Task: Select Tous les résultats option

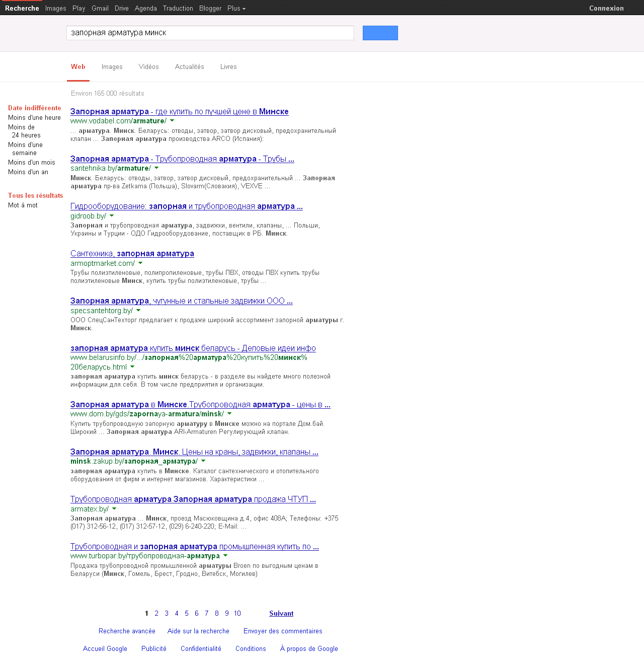Action: pos(36,195)
